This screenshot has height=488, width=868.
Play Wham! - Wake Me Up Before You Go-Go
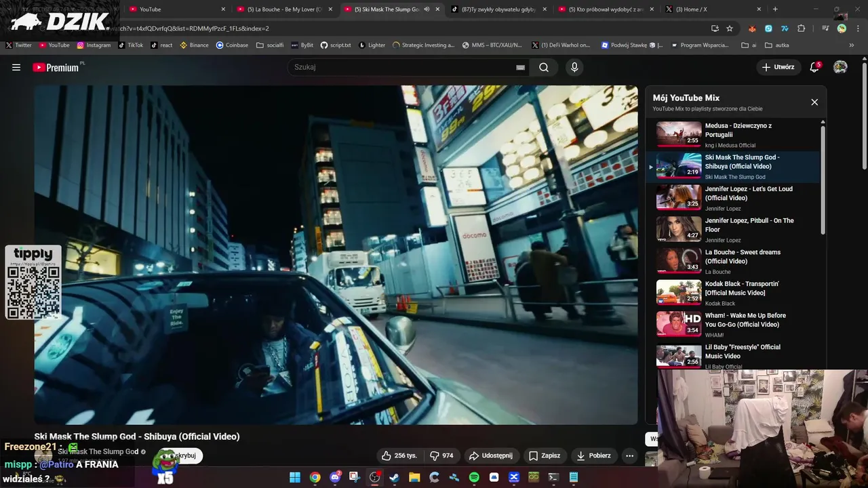point(734,325)
